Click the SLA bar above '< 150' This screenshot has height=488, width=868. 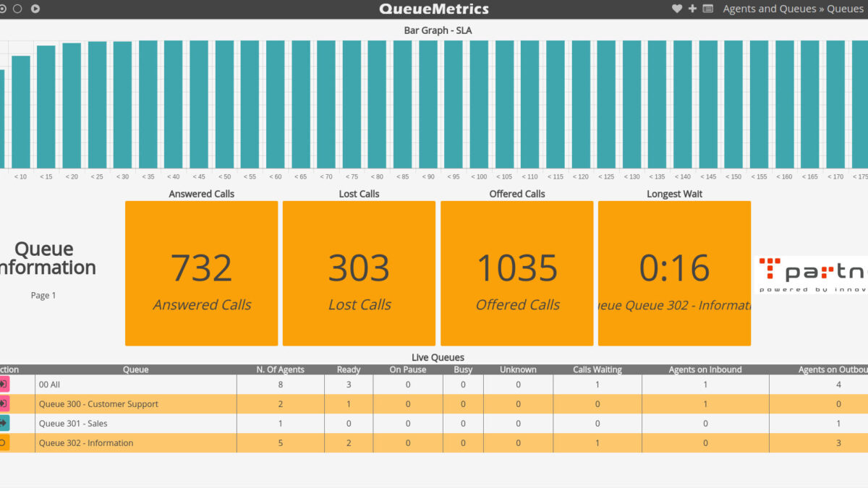point(733,104)
